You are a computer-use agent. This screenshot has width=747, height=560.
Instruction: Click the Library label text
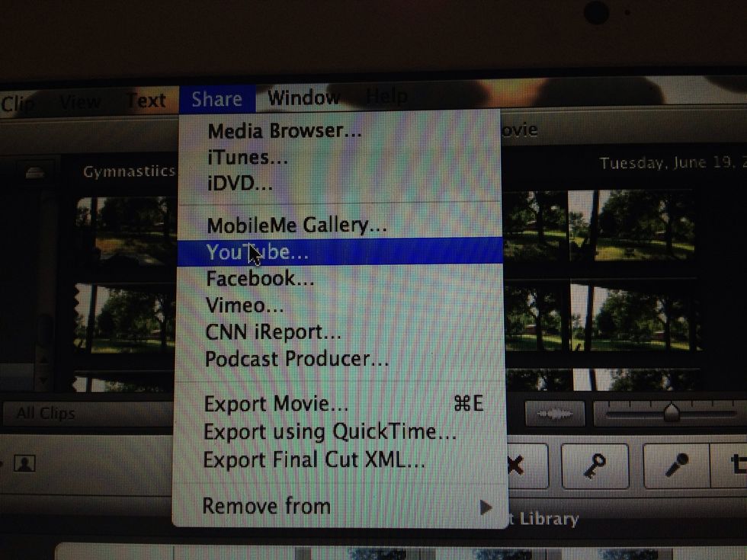tap(549, 519)
